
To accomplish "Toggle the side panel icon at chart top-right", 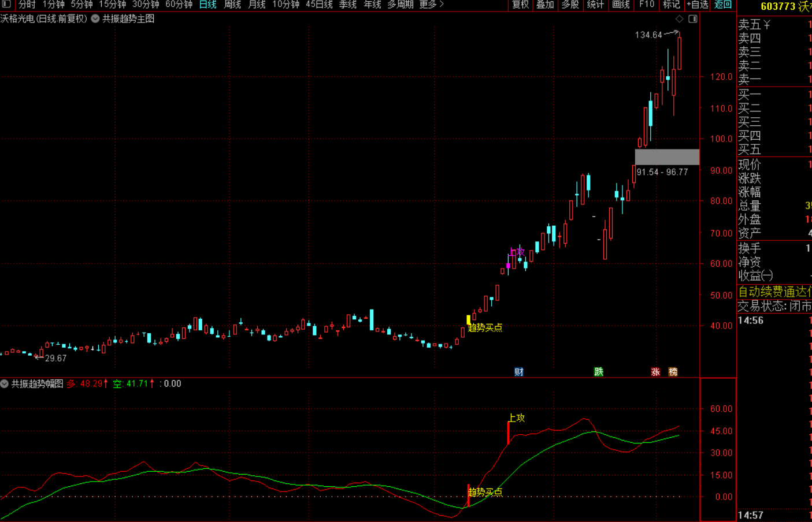I will pos(693,19).
